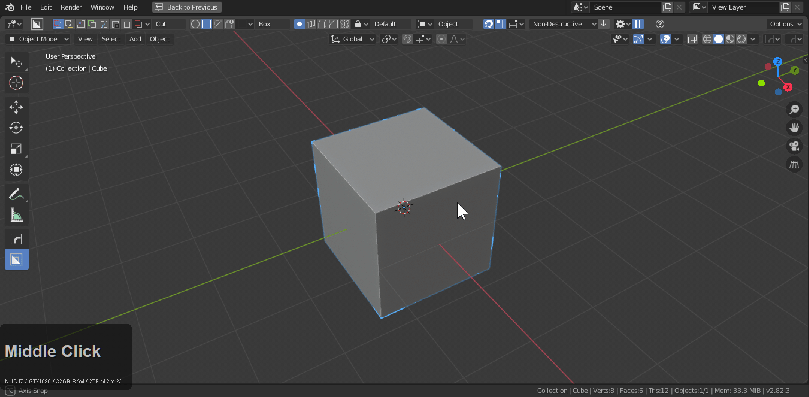Image resolution: width=809 pixels, height=397 pixels.
Task: Click the highlighted first cut mode icon
Action: point(58,24)
